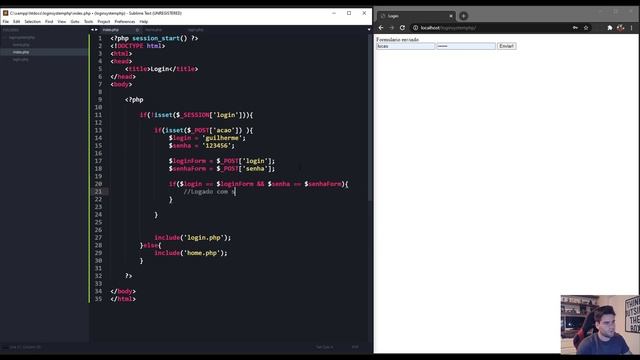Open login.php from the sidebar
This screenshot has height=360, width=640.
click(21, 60)
